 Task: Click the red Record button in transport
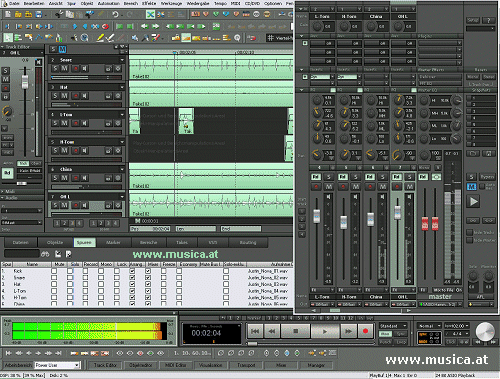pos(365,331)
